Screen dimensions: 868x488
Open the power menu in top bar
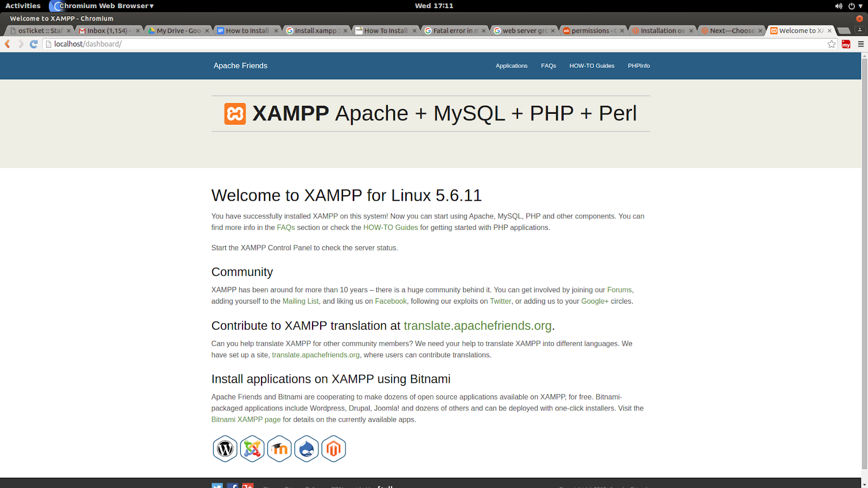[855, 6]
